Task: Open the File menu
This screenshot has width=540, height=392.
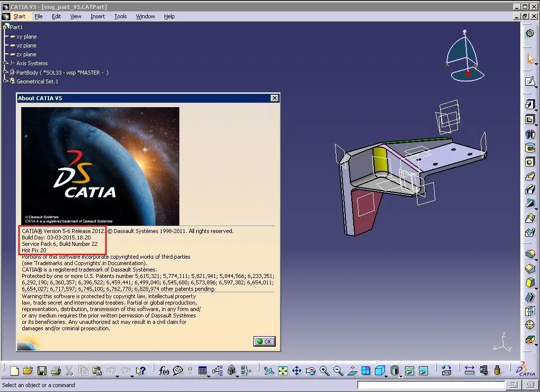Action: (39, 16)
